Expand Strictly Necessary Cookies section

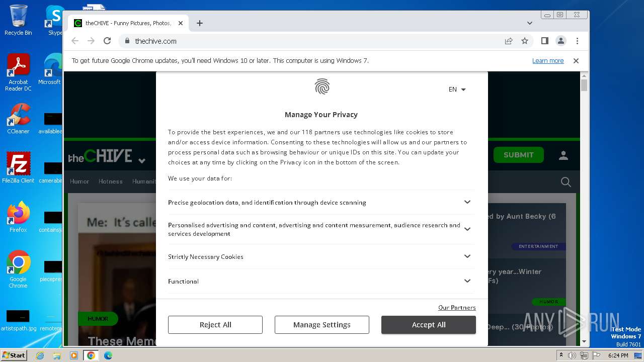coord(321,256)
